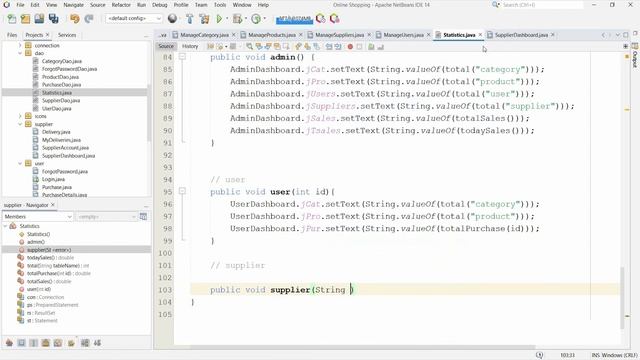Collapse the Statistics class node in Navigator
The height and width of the screenshot is (360, 640).
[5, 226]
